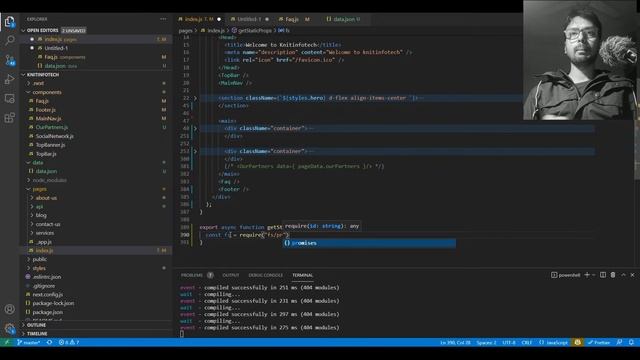Open next.config.js in file tree
Screen dimensions: 640x360
tap(47, 294)
